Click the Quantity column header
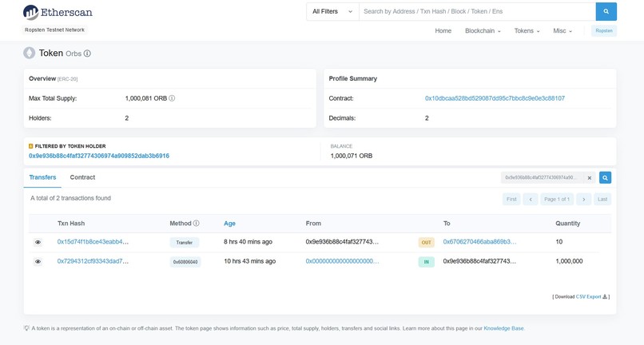 click(568, 224)
